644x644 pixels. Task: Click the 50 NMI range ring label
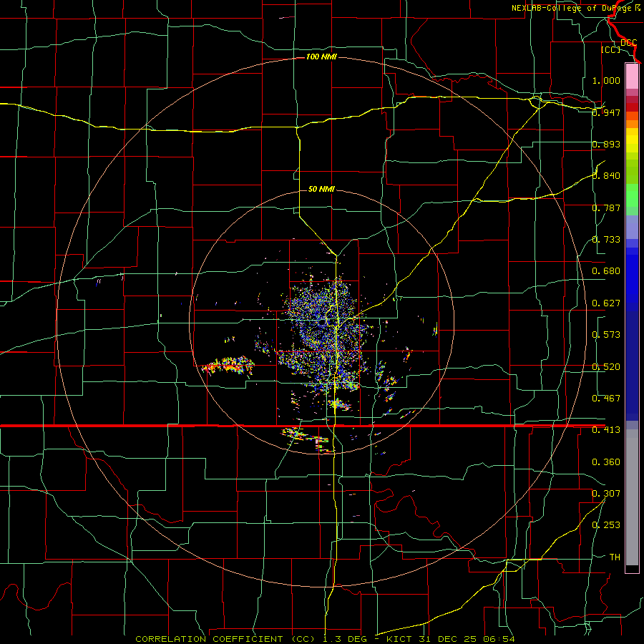click(x=321, y=189)
